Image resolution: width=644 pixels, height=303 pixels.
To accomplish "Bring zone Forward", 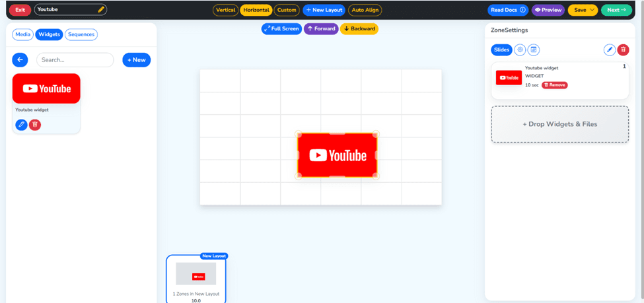I will 321,29.
